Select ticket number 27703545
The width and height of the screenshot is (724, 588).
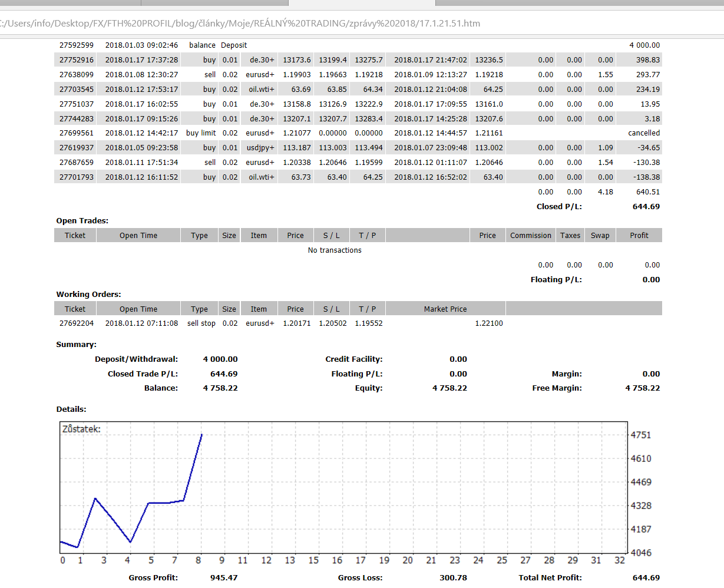click(77, 90)
